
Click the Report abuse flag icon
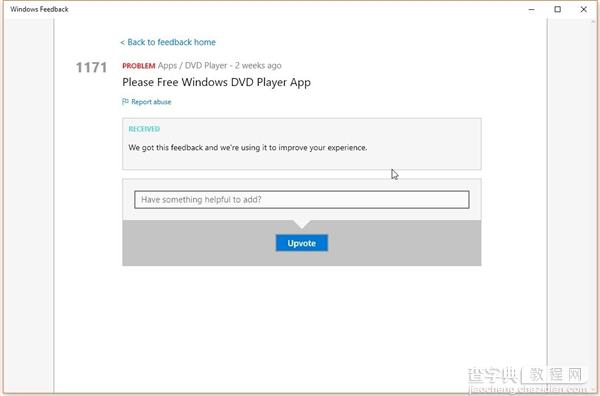point(125,101)
